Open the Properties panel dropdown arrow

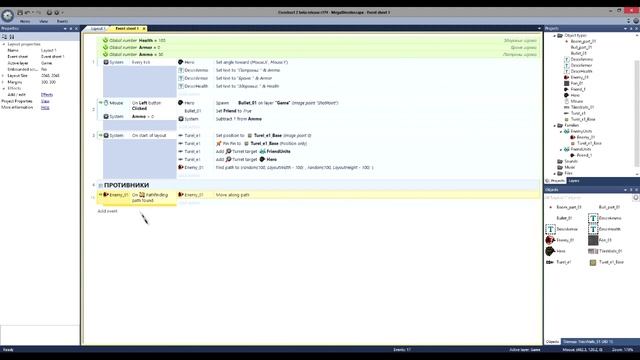click(65, 29)
